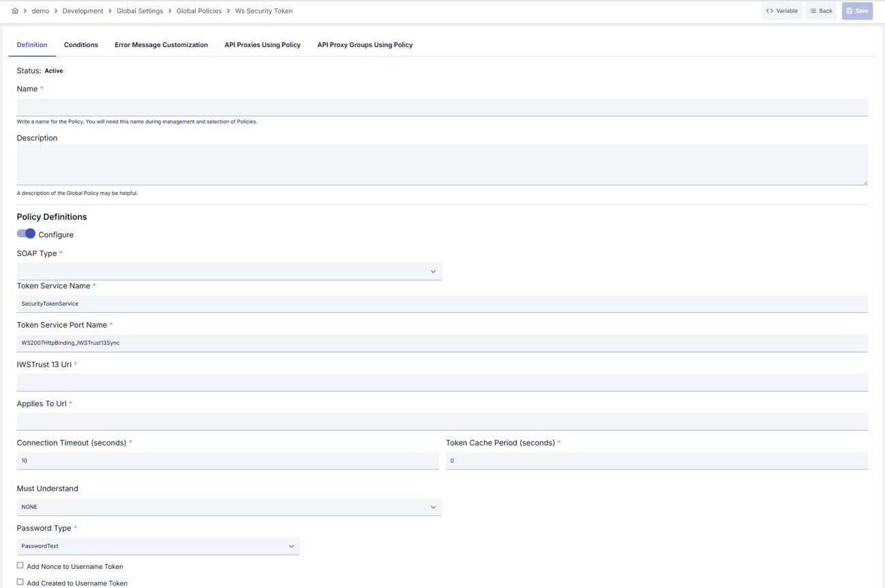The image size is (885, 588).
Task: Click the Token Cache Period field
Action: click(x=657, y=461)
